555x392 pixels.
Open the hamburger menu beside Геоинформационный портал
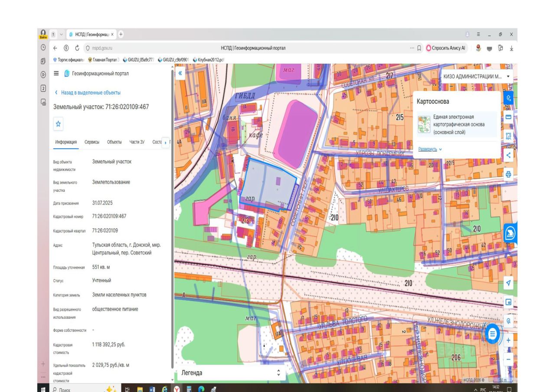56,74
